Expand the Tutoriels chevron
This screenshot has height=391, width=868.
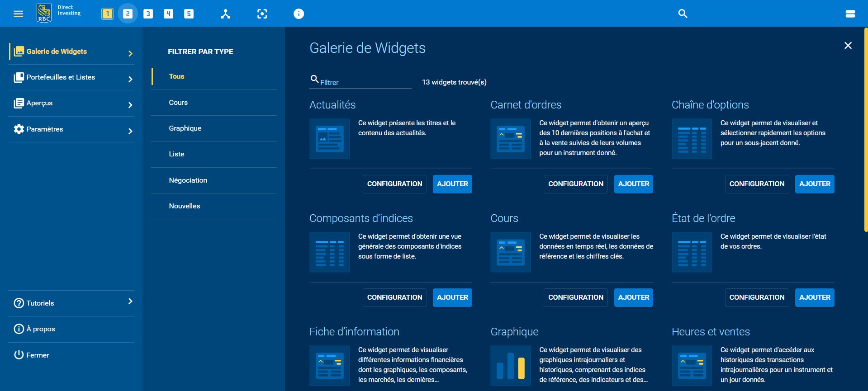click(130, 301)
